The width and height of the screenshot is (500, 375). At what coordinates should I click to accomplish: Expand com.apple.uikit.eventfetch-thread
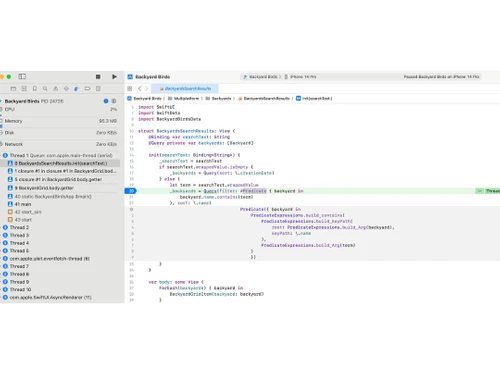[1, 259]
